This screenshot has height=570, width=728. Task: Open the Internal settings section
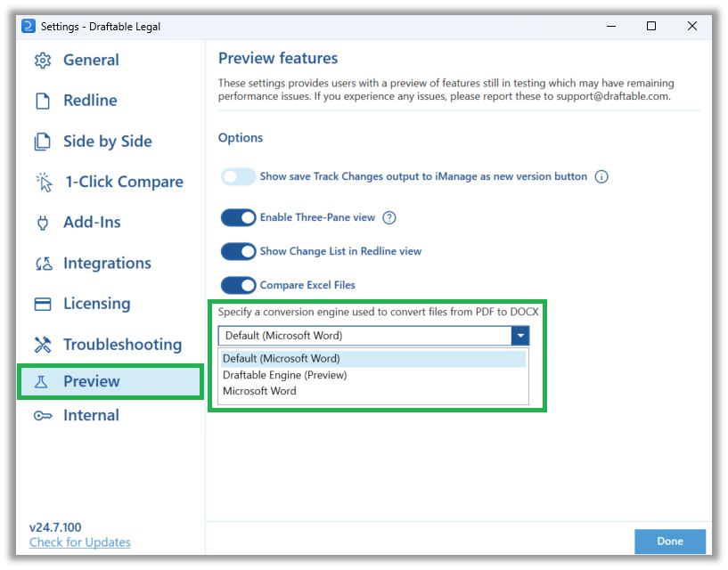coord(91,415)
